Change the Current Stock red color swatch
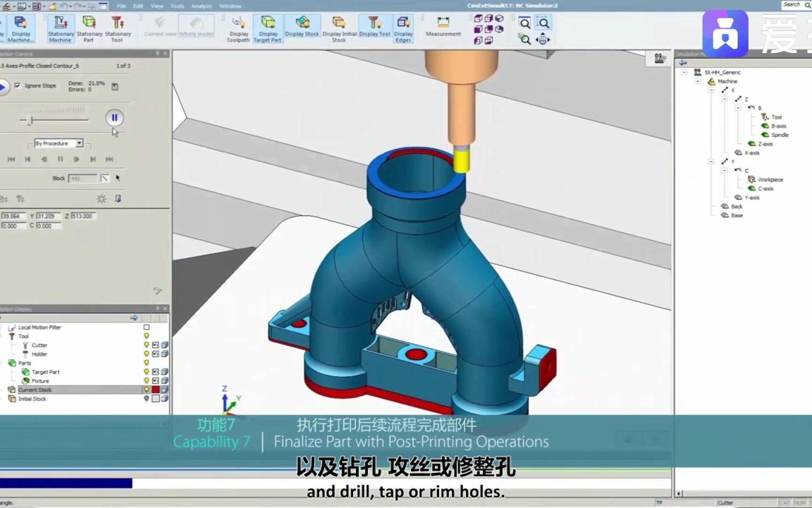Screen dimensions: 812x508 (156, 389)
